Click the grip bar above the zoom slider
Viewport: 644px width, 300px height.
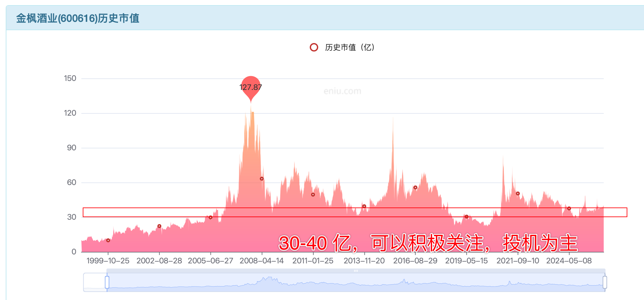pos(356,271)
